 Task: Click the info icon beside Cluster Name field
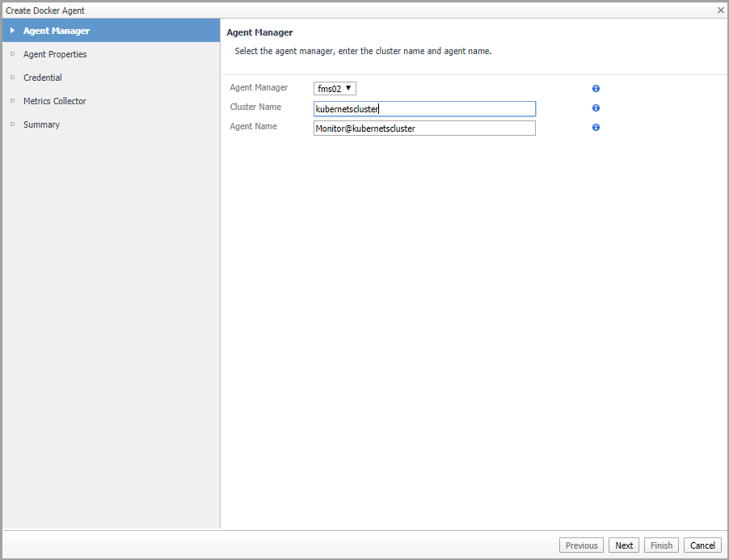click(596, 108)
